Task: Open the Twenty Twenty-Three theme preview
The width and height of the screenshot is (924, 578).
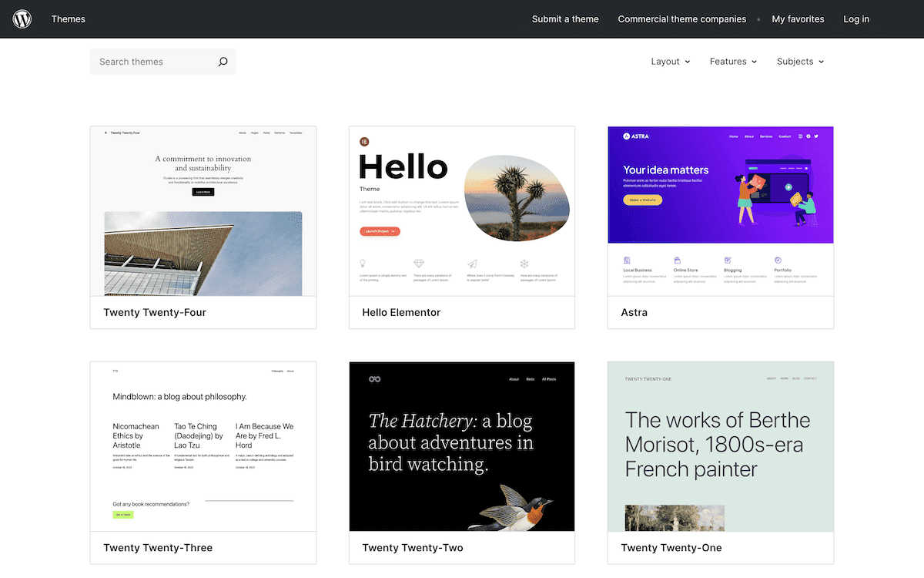Action: pyautogui.click(x=203, y=446)
